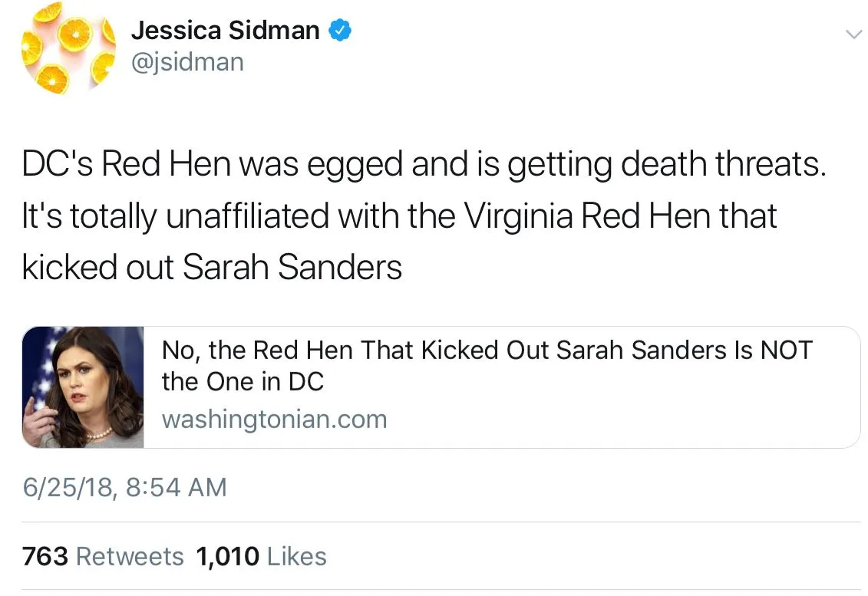Visit the washingtonian.com domain link
The image size is (868, 596).
point(274,420)
